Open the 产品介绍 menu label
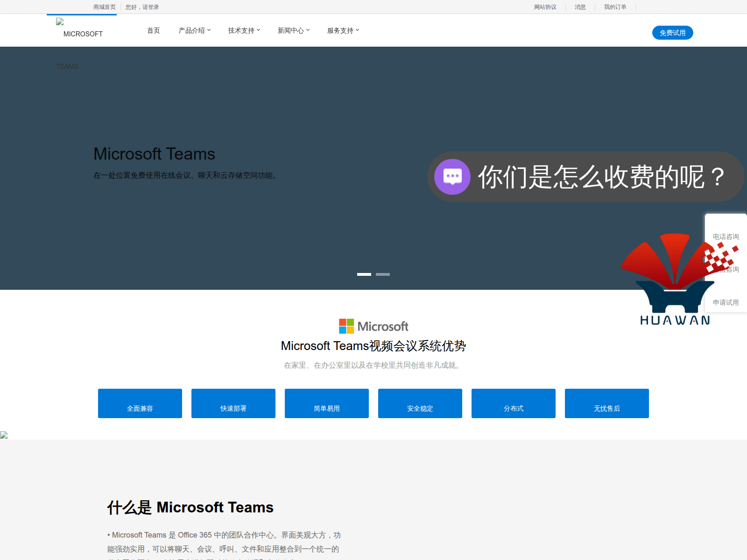The width and height of the screenshot is (747, 560). click(191, 30)
